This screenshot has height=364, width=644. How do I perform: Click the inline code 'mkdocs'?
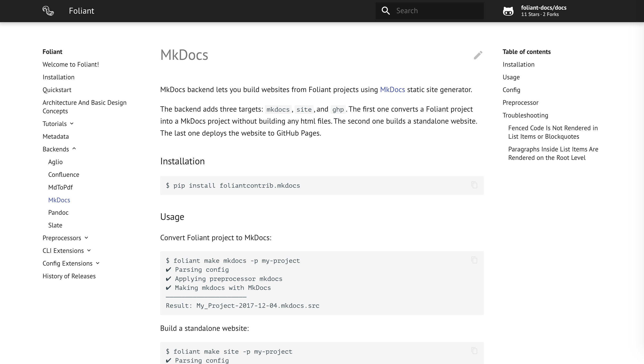pyautogui.click(x=278, y=109)
